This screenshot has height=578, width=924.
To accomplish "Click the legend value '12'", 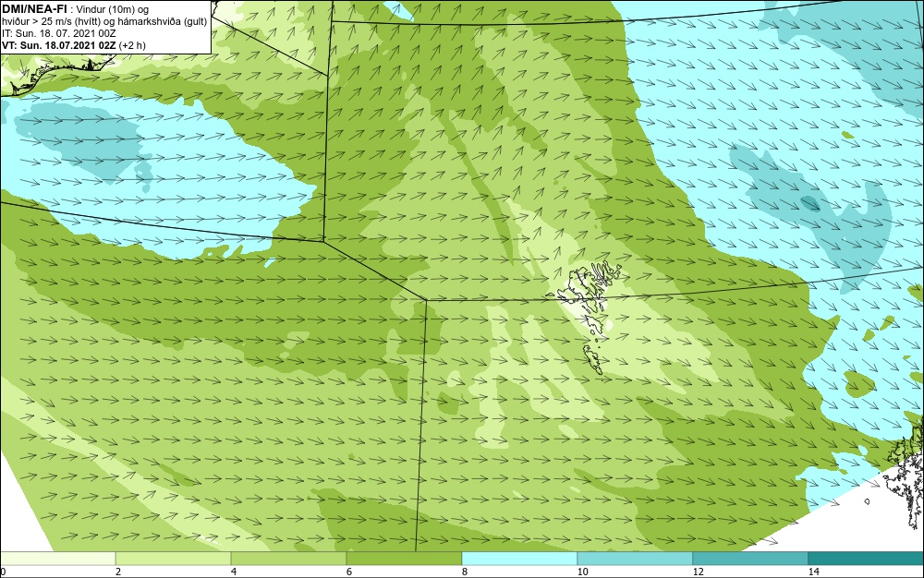I will tap(698, 572).
